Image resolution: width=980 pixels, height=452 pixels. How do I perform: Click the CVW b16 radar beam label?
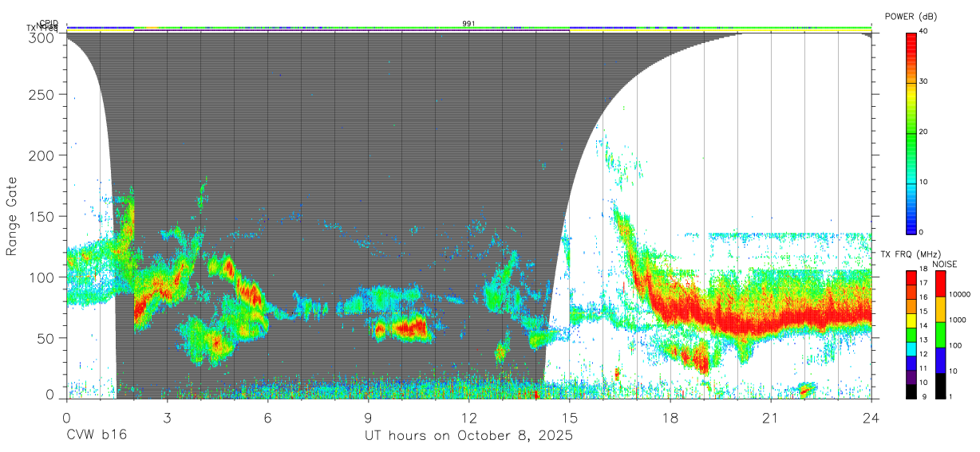pos(96,435)
